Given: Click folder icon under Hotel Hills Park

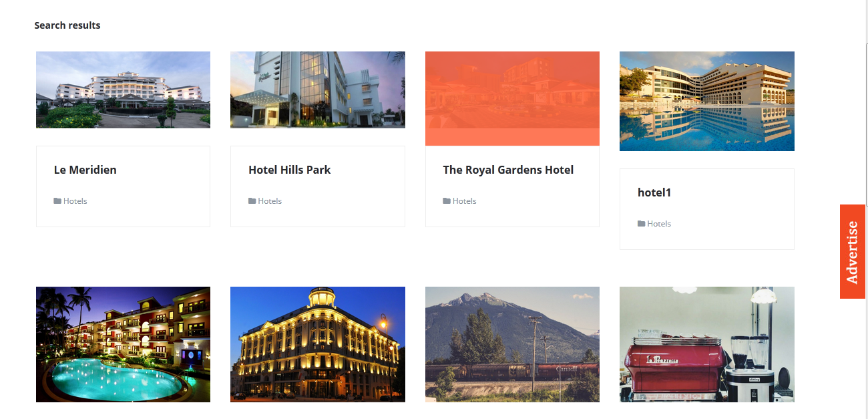Looking at the screenshot, I should pyautogui.click(x=252, y=201).
